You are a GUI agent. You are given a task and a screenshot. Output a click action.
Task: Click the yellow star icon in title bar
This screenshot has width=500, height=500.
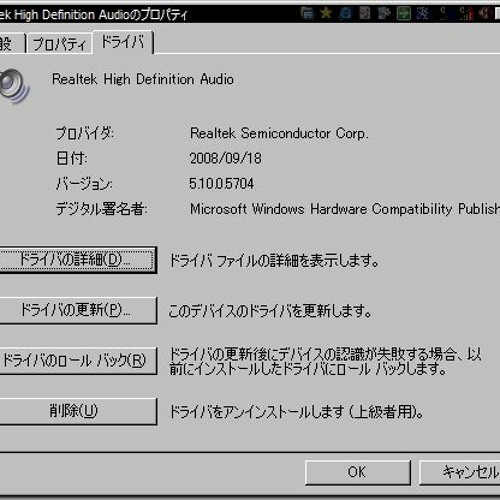pos(326,13)
